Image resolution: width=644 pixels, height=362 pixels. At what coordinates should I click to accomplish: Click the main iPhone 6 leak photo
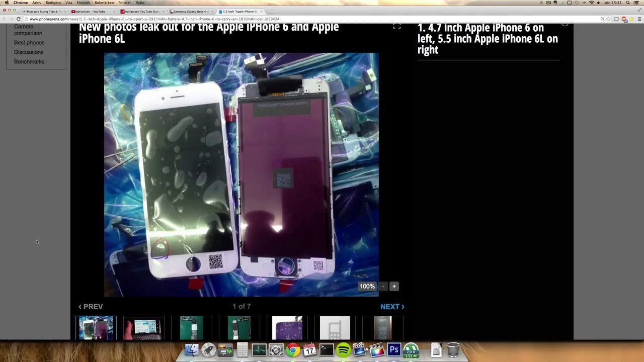point(242,174)
